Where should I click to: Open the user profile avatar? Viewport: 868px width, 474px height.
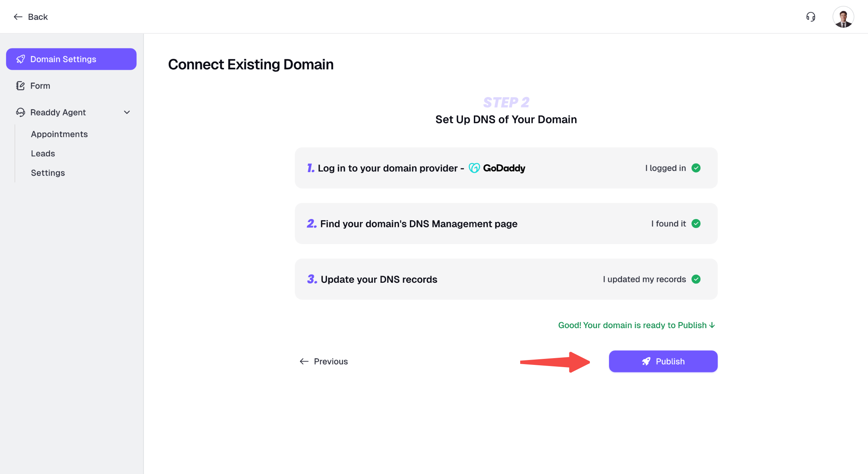pyautogui.click(x=843, y=17)
